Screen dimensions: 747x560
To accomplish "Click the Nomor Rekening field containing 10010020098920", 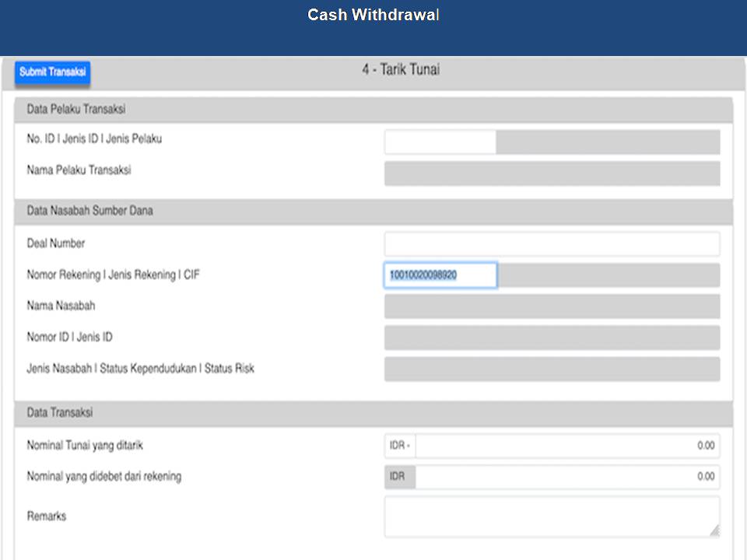I will click(440, 275).
